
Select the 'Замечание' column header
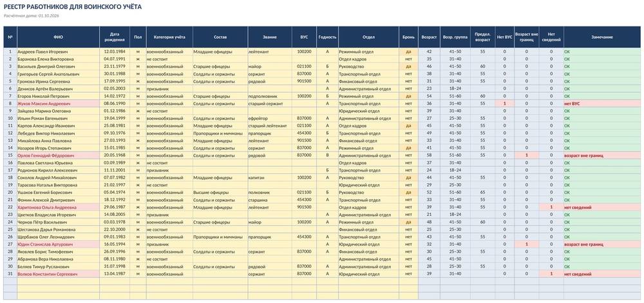tap(602, 37)
